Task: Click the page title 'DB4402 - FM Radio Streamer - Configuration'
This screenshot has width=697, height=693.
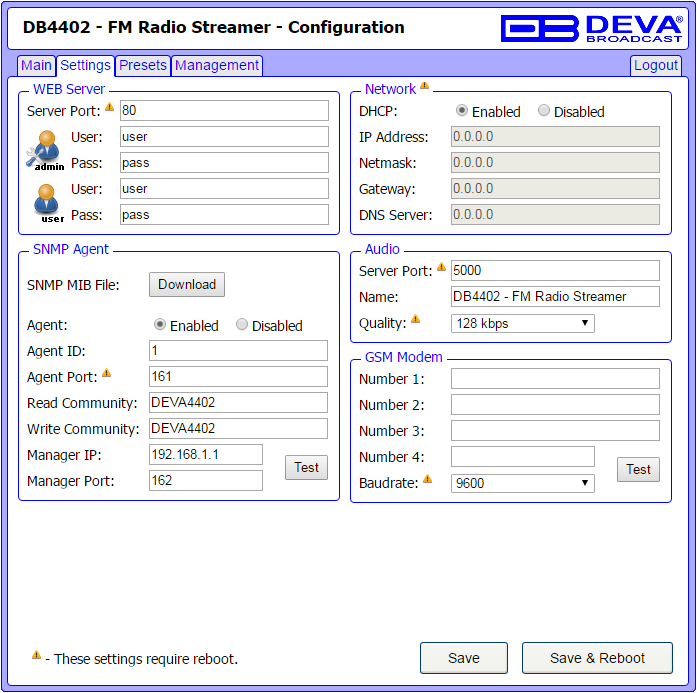Action: coord(213,28)
